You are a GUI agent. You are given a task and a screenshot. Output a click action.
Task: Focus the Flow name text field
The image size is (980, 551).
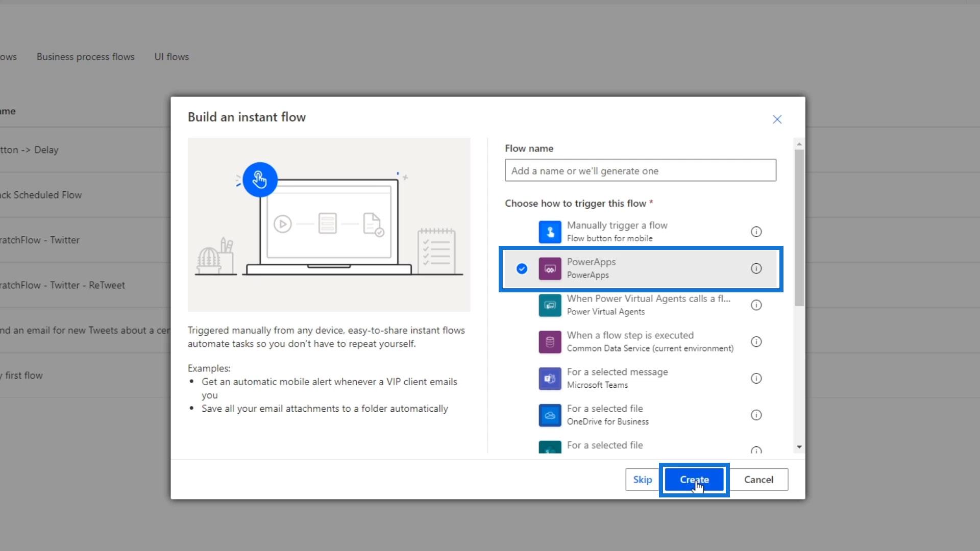point(640,170)
